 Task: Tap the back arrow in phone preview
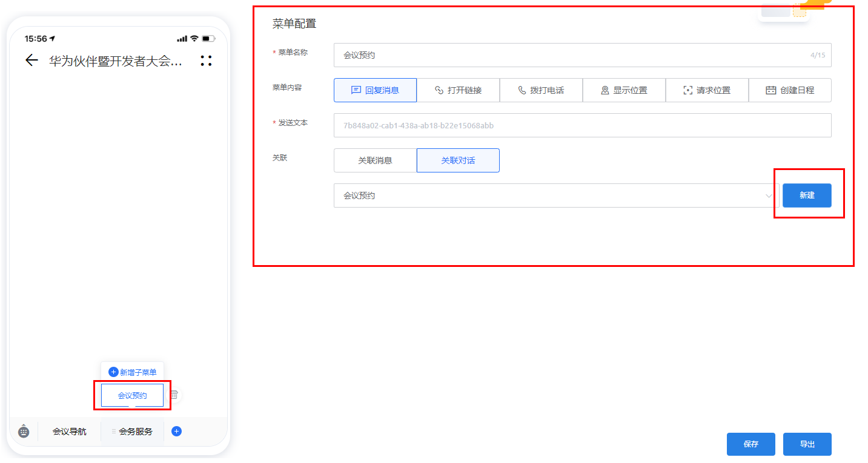tap(31, 61)
